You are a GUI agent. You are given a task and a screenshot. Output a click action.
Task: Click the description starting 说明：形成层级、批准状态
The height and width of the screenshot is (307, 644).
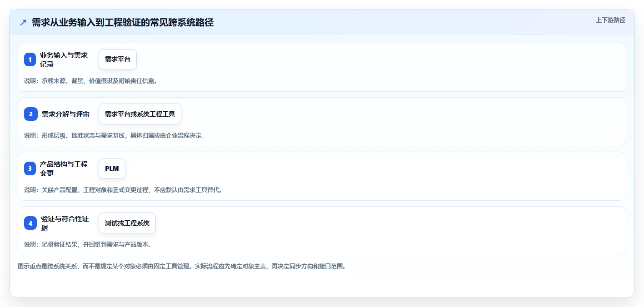[114, 135]
